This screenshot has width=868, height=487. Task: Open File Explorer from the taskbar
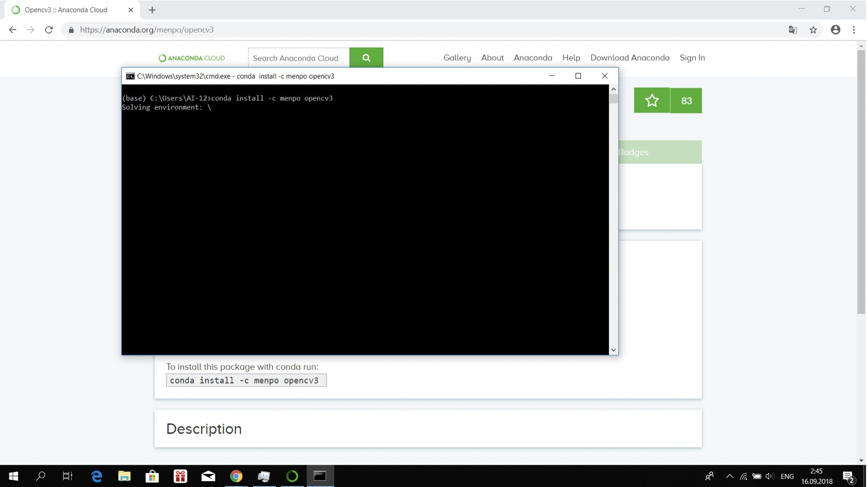125,477
